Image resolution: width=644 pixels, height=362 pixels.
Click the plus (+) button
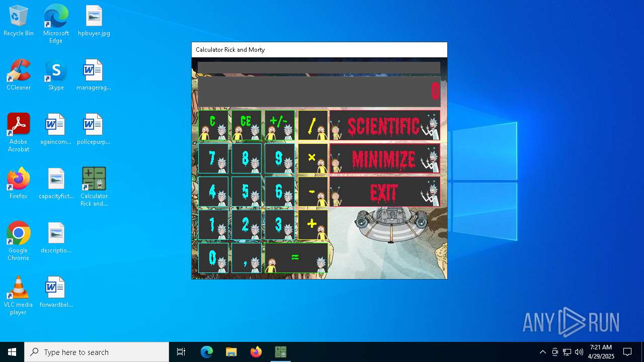tap(313, 225)
